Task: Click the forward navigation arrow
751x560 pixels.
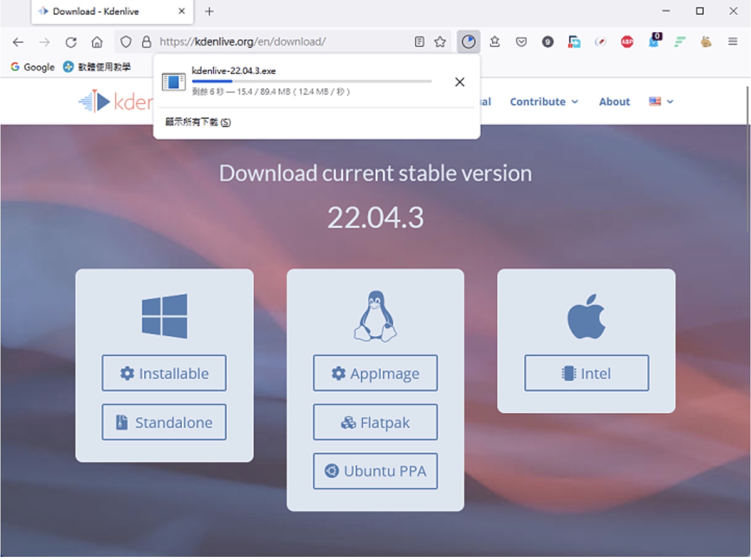Action: 45,42
